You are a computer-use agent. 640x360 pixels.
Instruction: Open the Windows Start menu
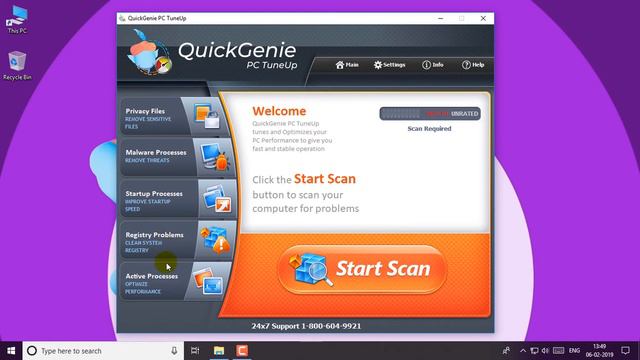click(11, 351)
